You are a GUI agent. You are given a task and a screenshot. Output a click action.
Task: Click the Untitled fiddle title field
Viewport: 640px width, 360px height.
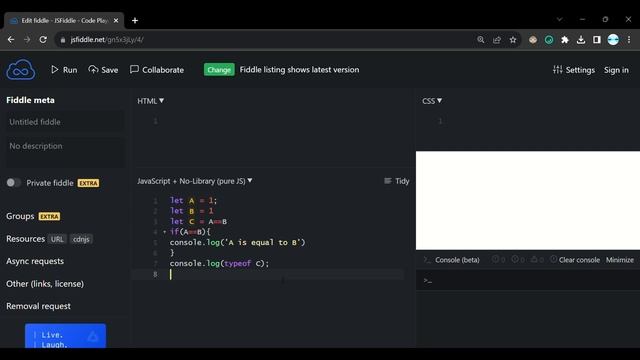[x=64, y=122]
